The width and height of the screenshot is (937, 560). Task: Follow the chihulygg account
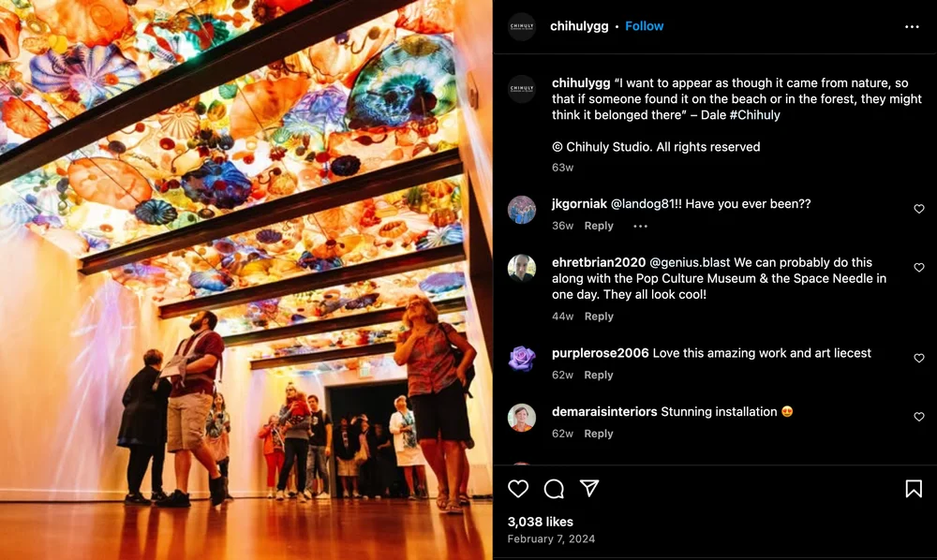(x=645, y=26)
